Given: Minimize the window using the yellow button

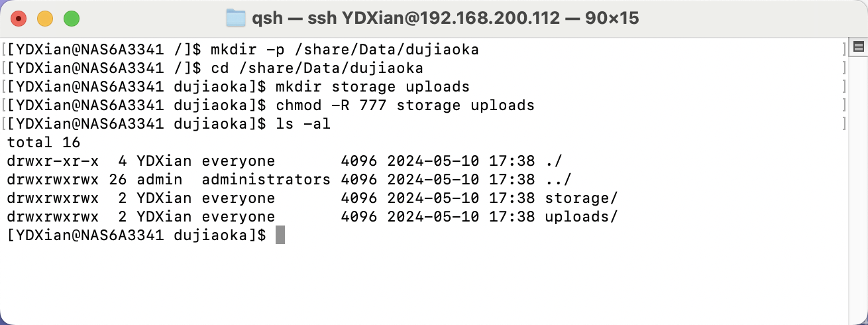Looking at the screenshot, I should pyautogui.click(x=45, y=19).
